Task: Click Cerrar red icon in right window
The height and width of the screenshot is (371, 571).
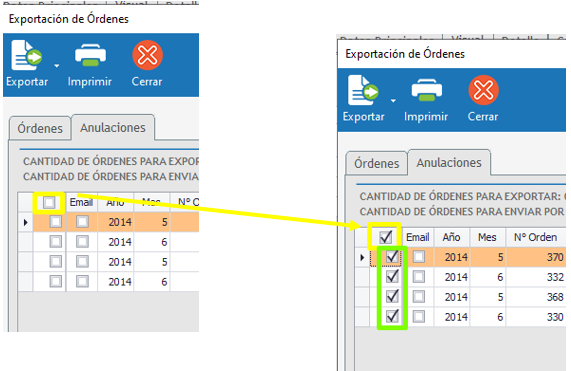Action: [484, 90]
